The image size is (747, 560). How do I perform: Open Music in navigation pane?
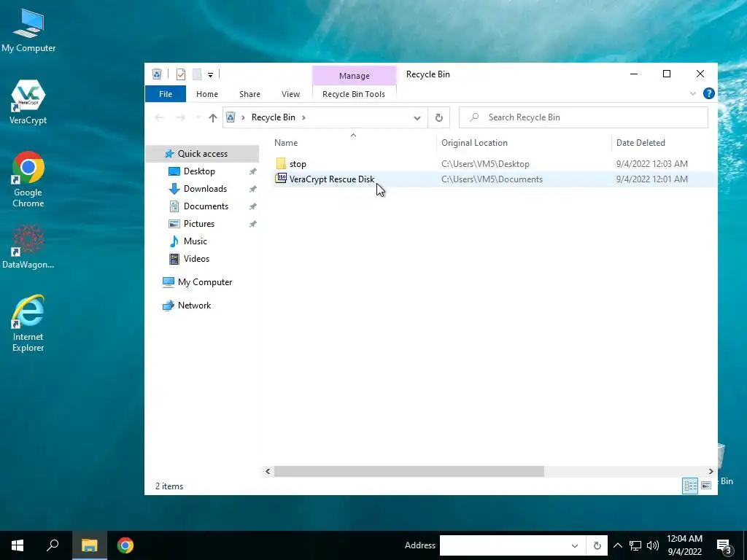(x=195, y=241)
